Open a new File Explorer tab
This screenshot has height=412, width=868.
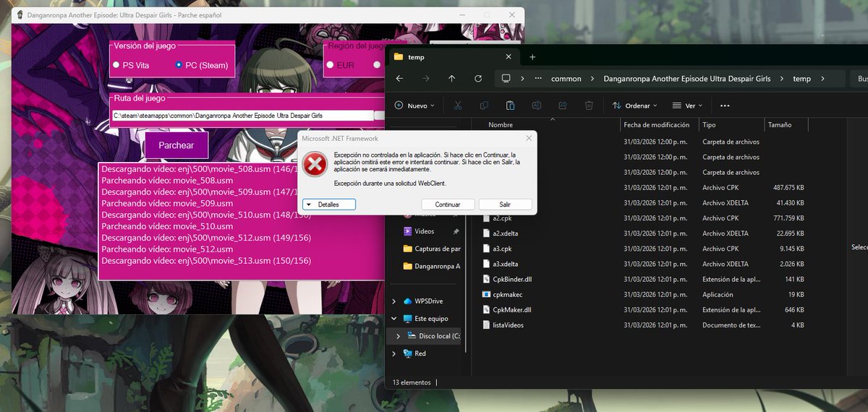(x=532, y=57)
